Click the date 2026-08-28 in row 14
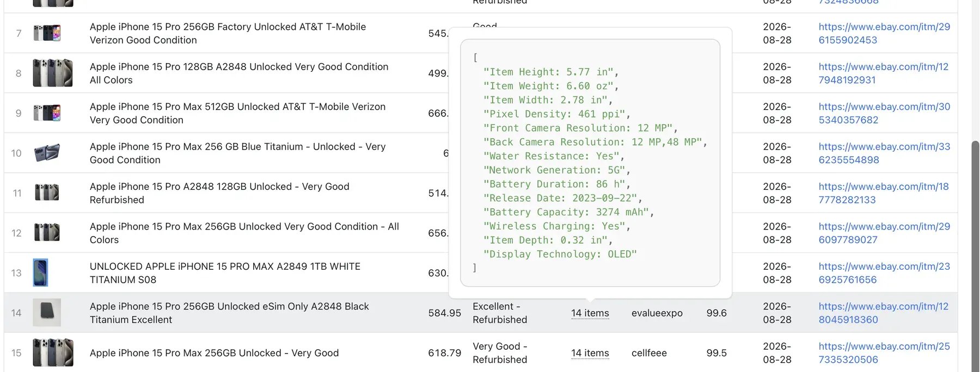Viewport: 980px width, 372px height. (777, 313)
